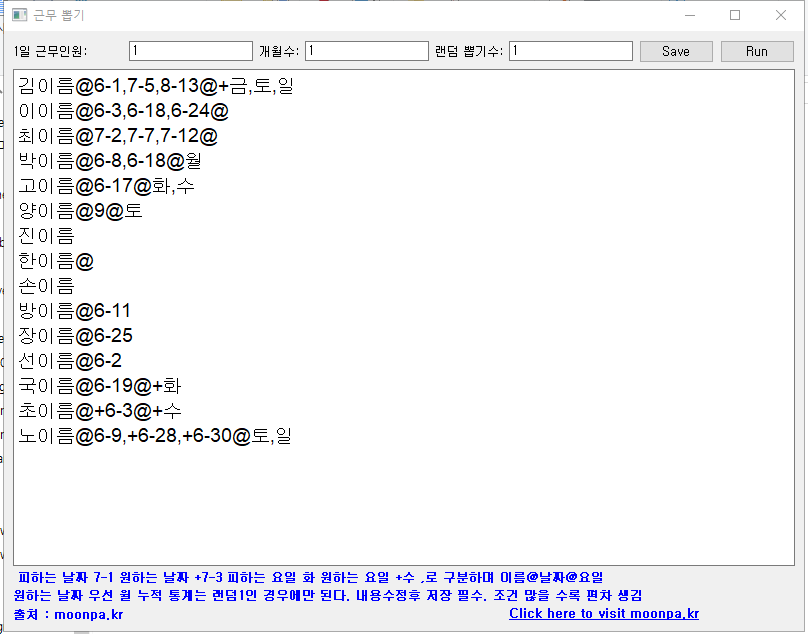The height and width of the screenshot is (634, 808).
Task: Focus the 1일 근무인원 input field
Action: click(191, 51)
